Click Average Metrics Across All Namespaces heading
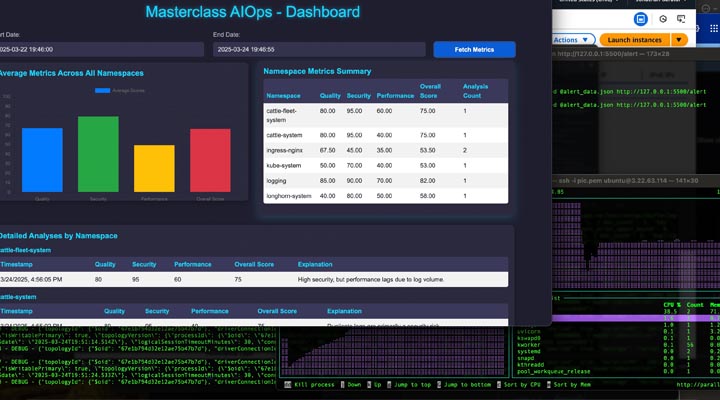720x400 pixels. 72,73
